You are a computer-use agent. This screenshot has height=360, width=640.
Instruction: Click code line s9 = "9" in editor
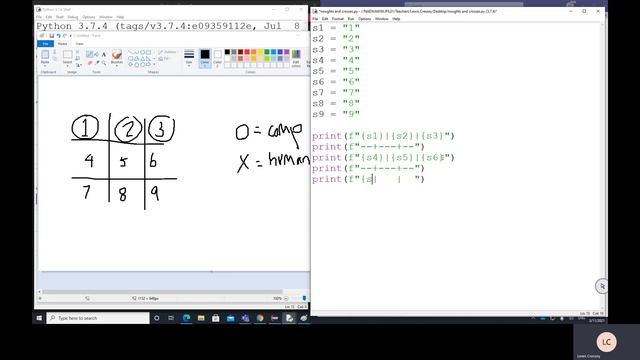click(336, 114)
